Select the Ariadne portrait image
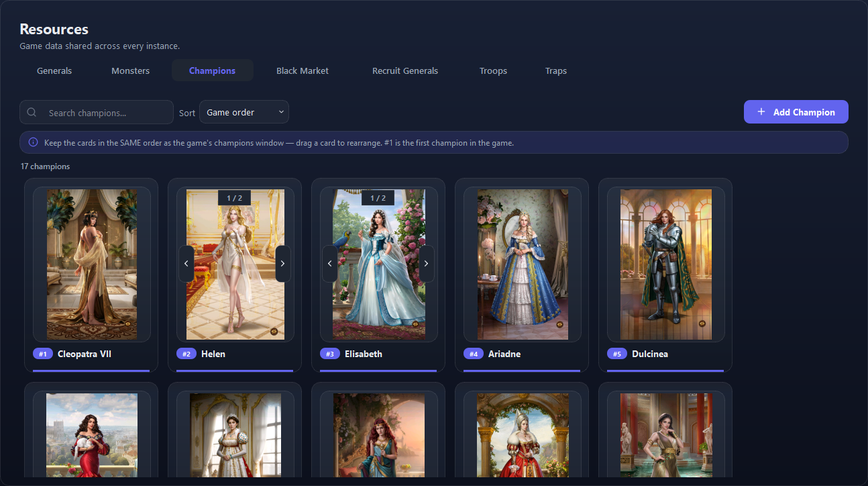Image resolution: width=868 pixels, height=486 pixels. [x=523, y=264]
